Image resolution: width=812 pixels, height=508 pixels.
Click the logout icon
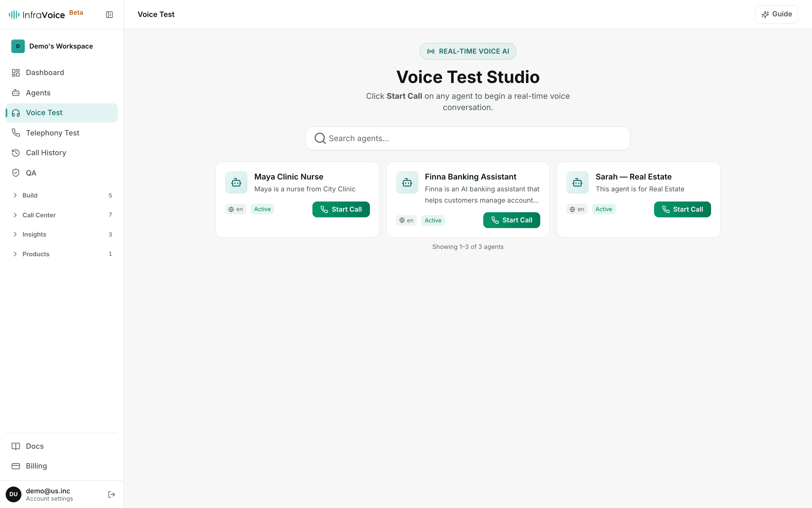click(112, 494)
